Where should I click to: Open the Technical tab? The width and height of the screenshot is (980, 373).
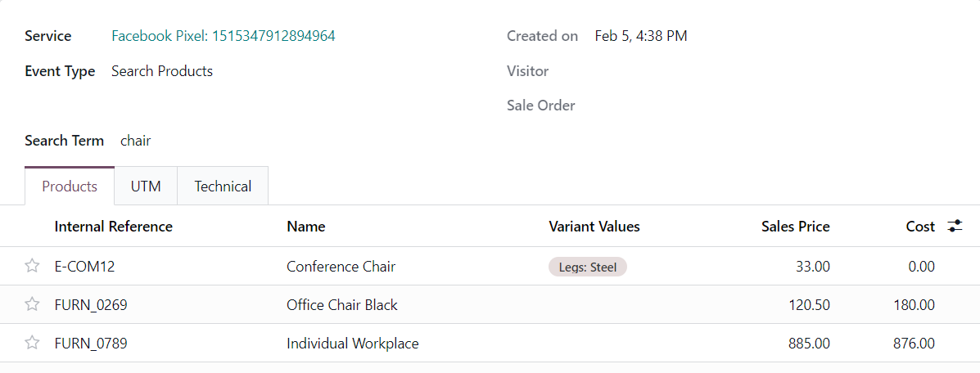pos(223,186)
